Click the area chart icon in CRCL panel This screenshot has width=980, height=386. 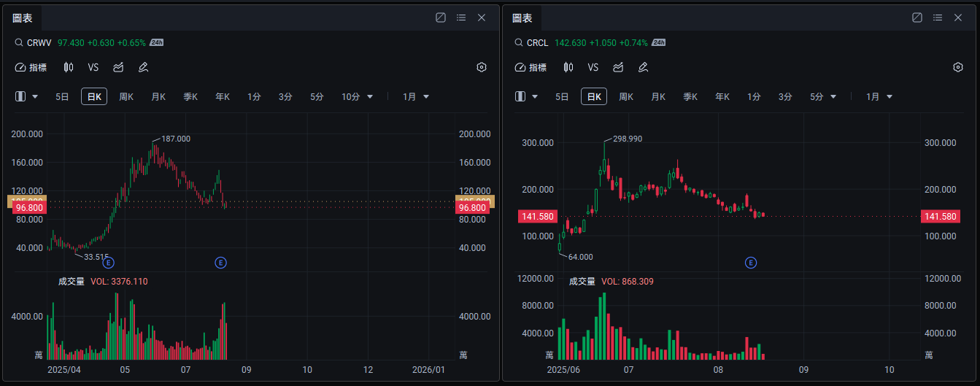pyautogui.click(x=618, y=67)
